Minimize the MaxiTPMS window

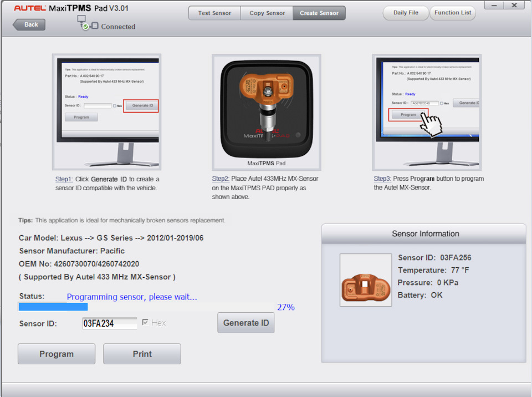click(x=494, y=5)
